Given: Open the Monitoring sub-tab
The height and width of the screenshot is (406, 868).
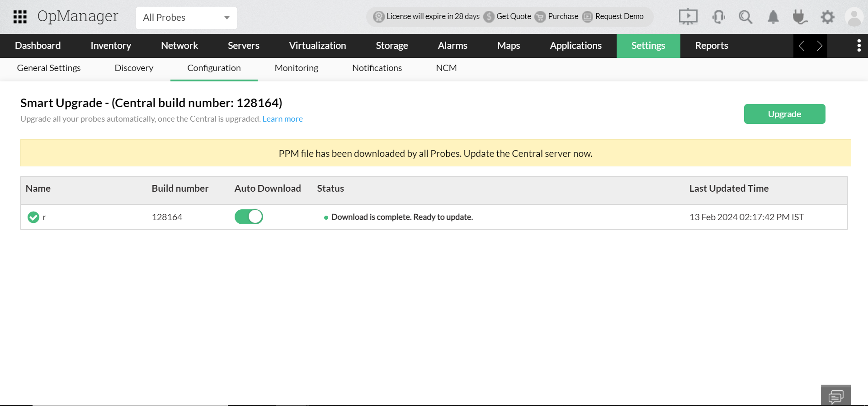Looking at the screenshot, I should click(297, 68).
